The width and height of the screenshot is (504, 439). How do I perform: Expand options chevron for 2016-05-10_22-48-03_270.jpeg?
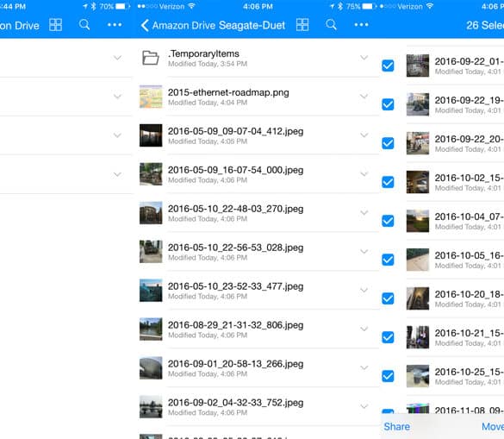tap(364, 213)
